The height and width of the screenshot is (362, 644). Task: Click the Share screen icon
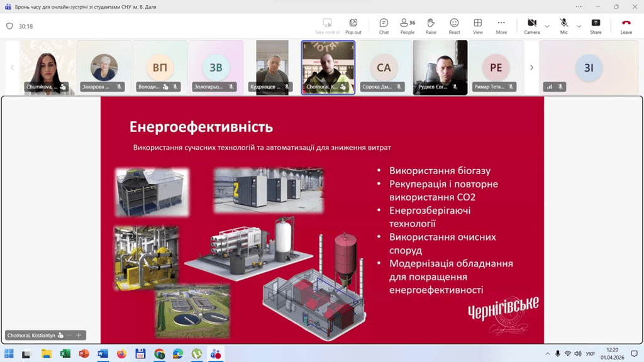596,26
